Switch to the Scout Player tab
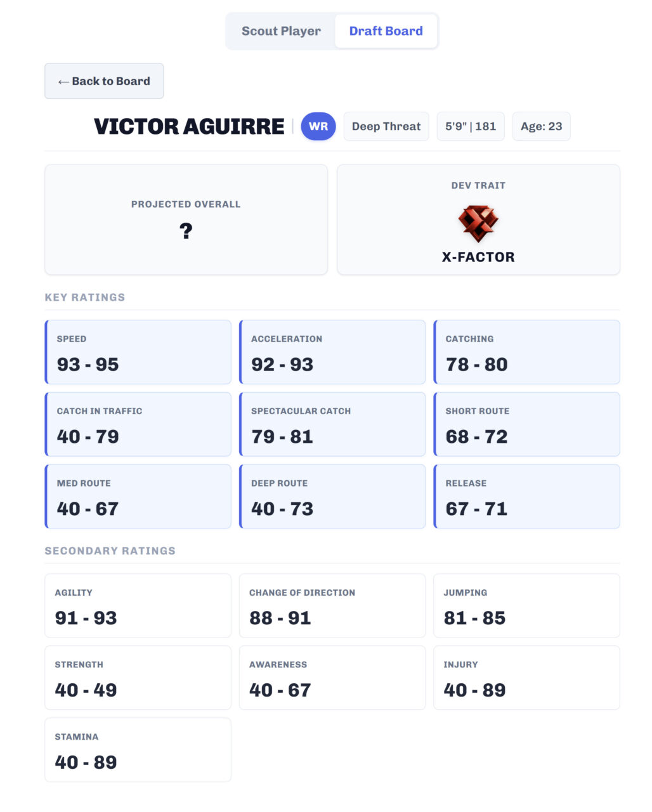Viewport: 652px width, 812px height. click(281, 31)
